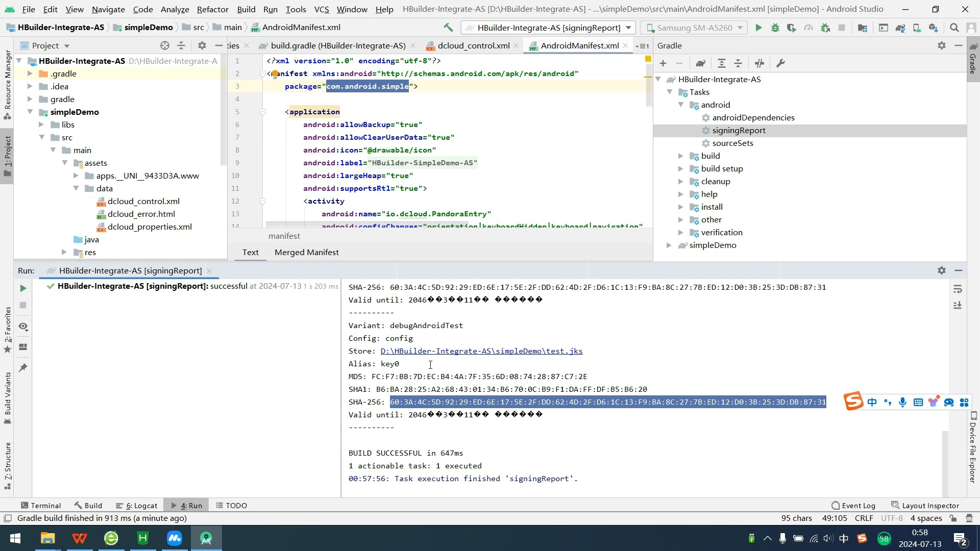The height and width of the screenshot is (551, 980).
Task: Click the Run/Play button in toolbar
Action: coord(758,28)
